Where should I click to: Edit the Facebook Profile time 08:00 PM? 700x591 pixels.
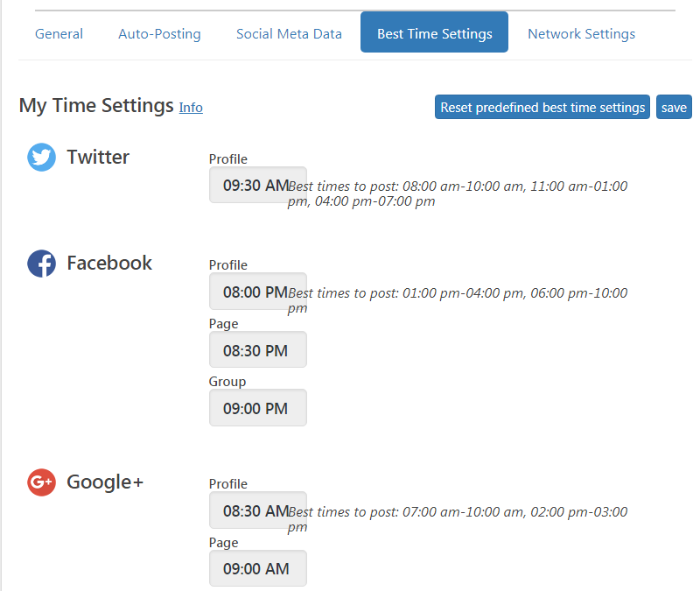coord(257,292)
